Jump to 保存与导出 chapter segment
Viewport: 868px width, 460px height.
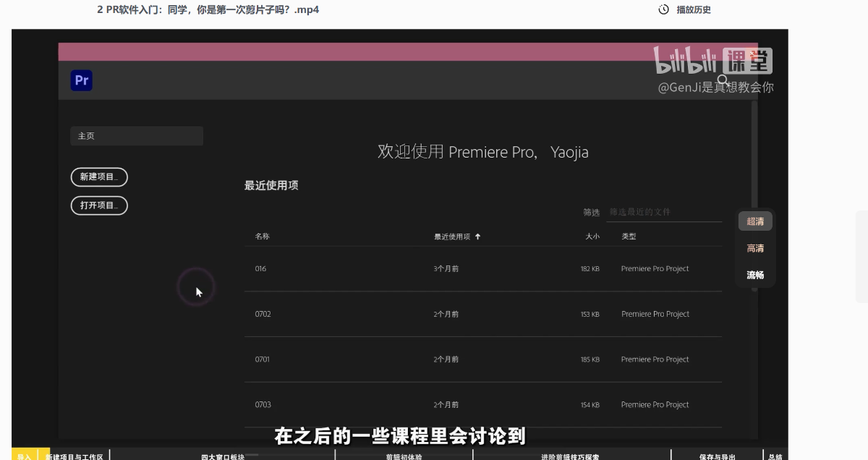(717, 456)
